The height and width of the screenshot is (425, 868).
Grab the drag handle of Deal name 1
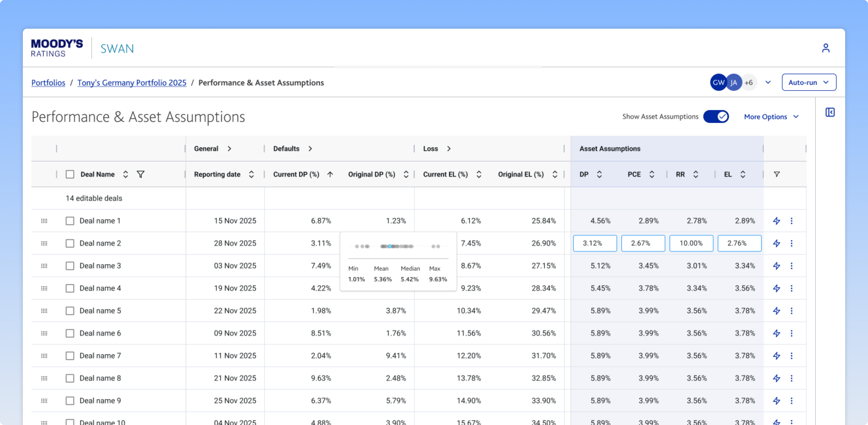pos(44,221)
